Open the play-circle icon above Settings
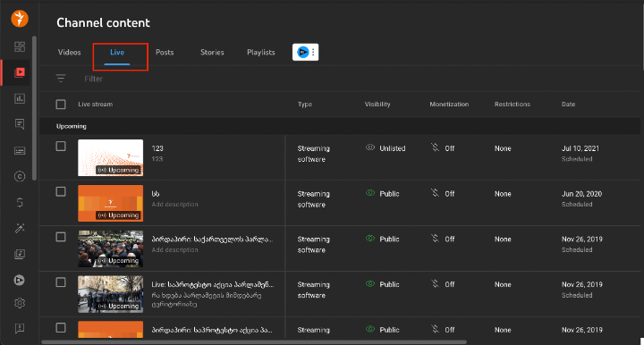This screenshot has width=644, height=345. pos(20,280)
